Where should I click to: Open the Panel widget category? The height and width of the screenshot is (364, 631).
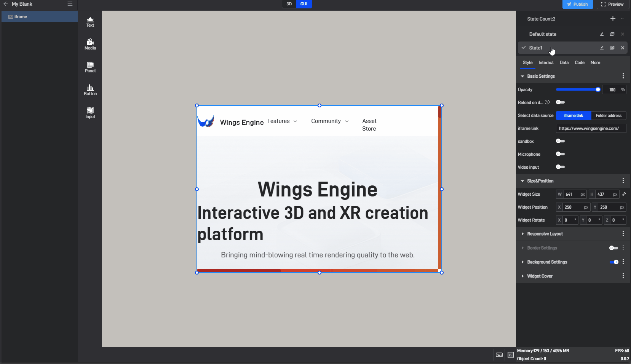coord(90,67)
